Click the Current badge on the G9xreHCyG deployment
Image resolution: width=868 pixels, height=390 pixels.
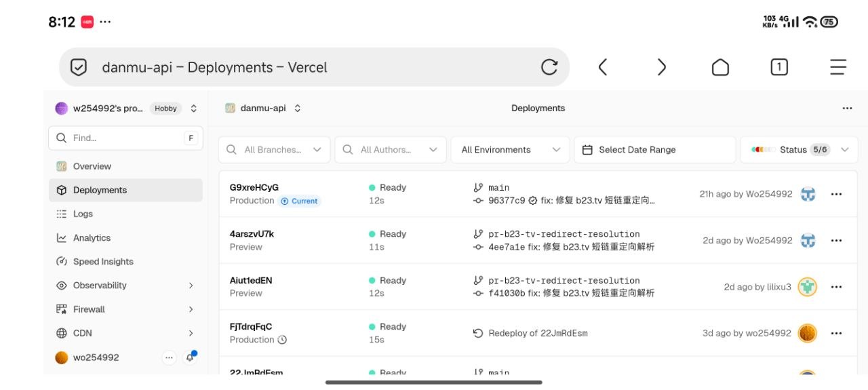click(300, 201)
